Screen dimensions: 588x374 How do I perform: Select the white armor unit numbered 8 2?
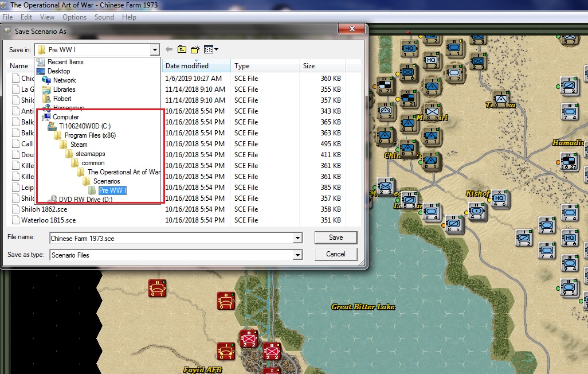[x=454, y=73]
